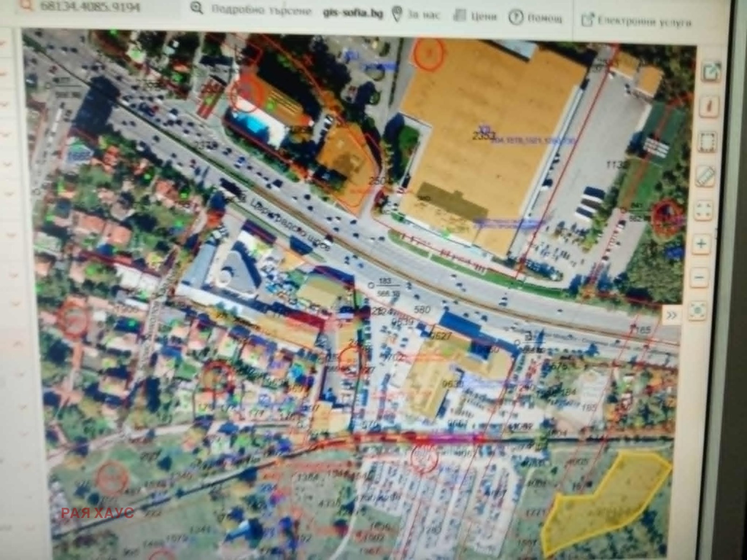Click map label 1132
This screenshot has width=747, height=560.
(617, 165)
